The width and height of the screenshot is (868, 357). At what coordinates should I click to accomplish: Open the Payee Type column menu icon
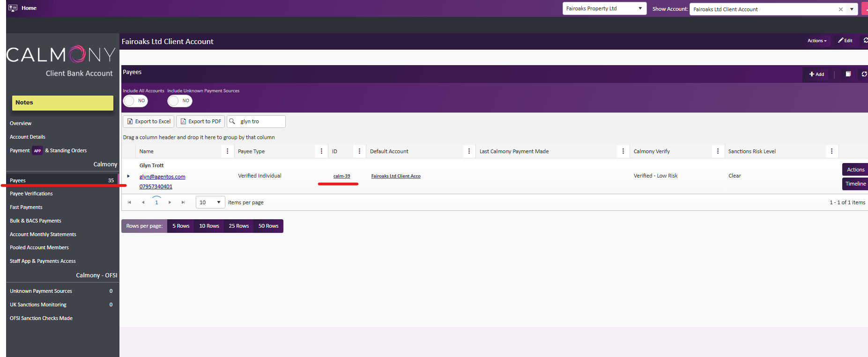321,151
